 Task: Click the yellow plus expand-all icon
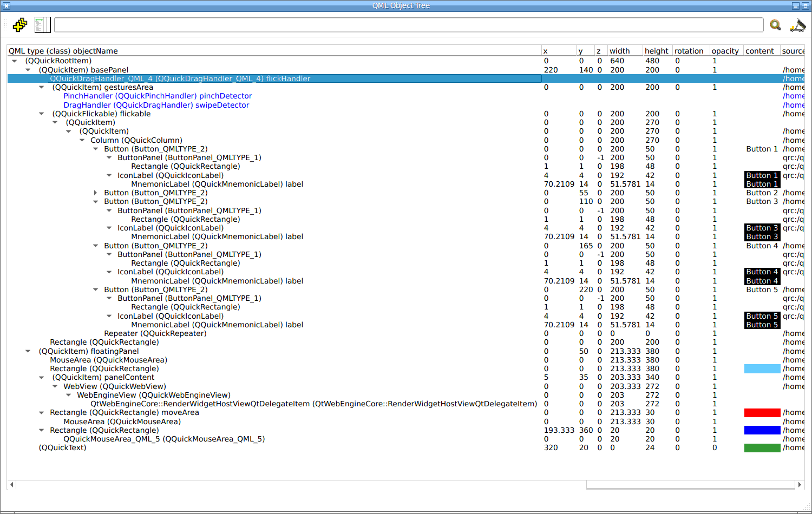click(20, 25)
